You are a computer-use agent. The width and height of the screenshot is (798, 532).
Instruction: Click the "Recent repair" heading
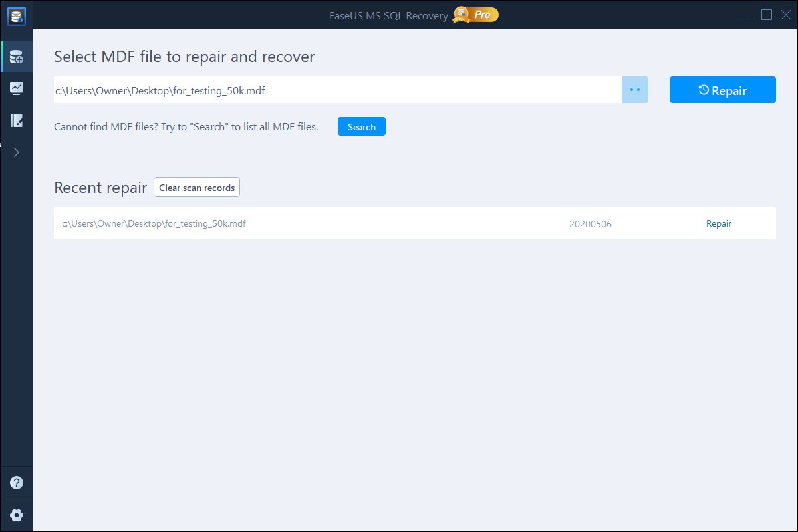100,188
